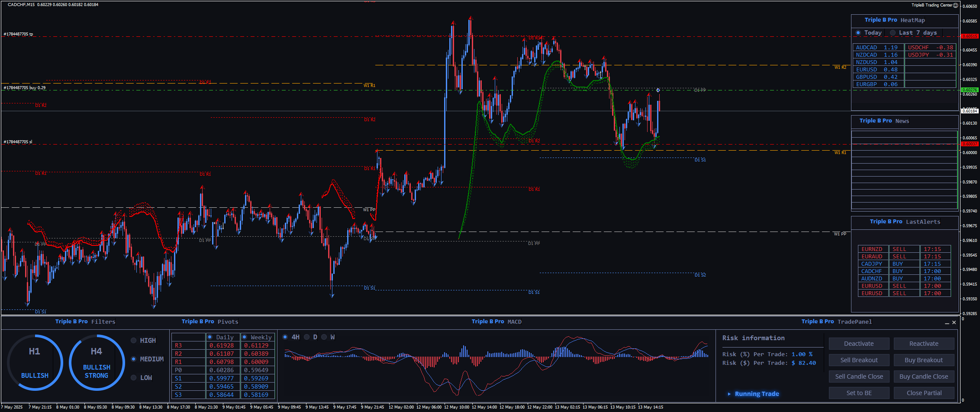This screenshot has width=980, height=412.
Task: Click the H4 Bullish Strong circular gauge
Action: coord(97,362)
